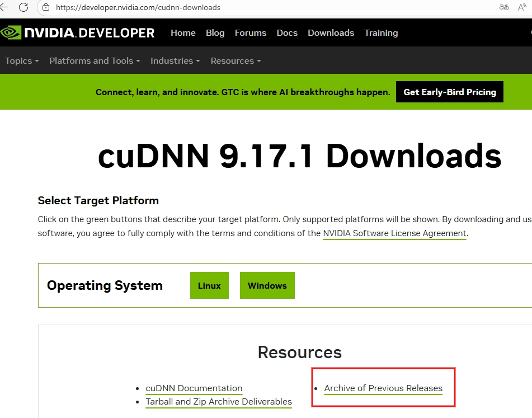Click the Resources section heading
Screen dimensions: 532x418
point(300,352)
